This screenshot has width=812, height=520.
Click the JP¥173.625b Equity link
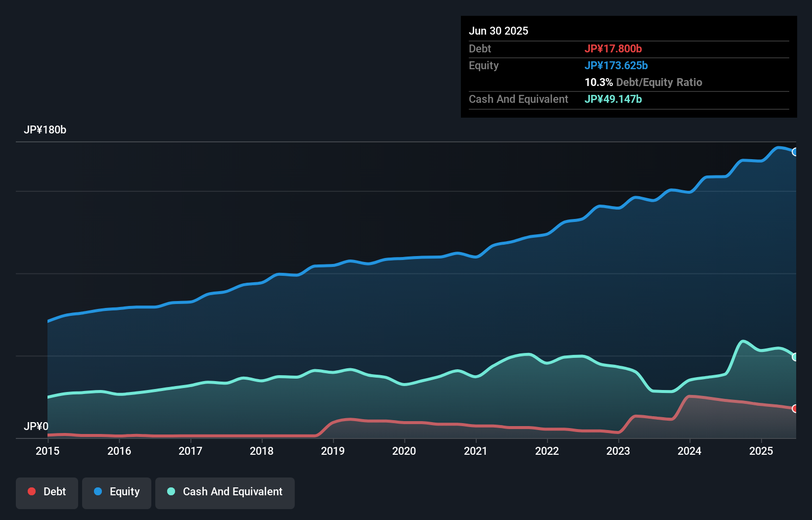click(x=617, y=65)
